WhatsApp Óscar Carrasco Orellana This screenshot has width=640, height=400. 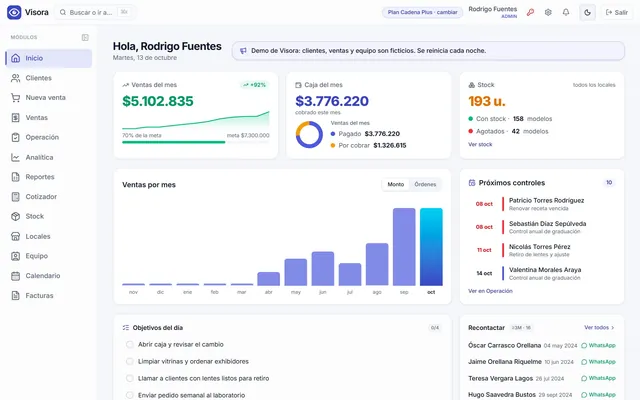coord(598,345)
